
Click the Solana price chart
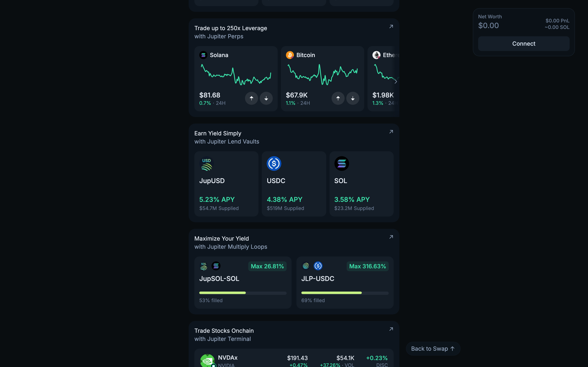(236, 74)
